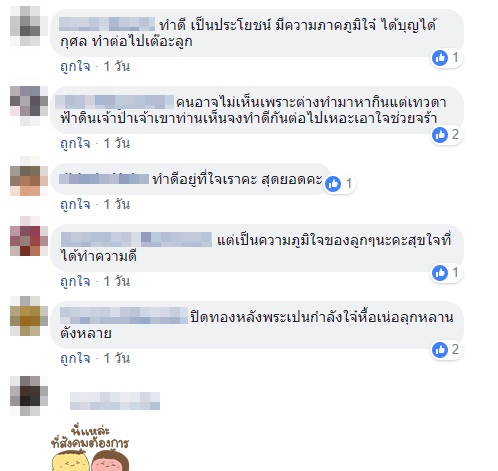This screenshot has width=498, height=471.
Task: Open the first commenter's blurred avatar
Action: tap(29, 26)
